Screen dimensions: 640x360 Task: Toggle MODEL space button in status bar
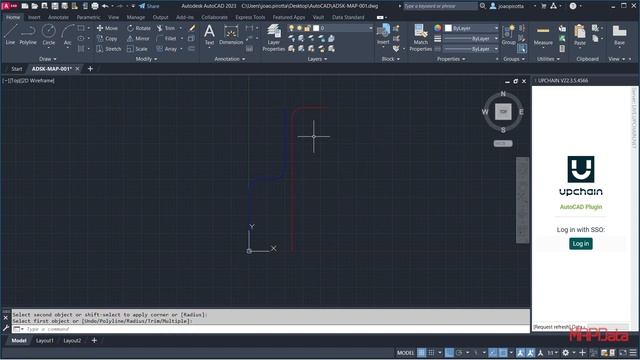[405, 353]
